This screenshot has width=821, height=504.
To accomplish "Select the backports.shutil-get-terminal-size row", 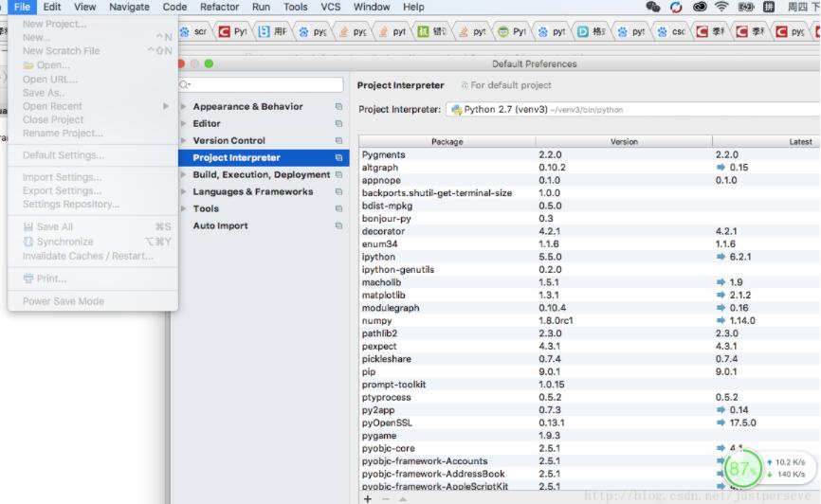I will coord(590,193).
